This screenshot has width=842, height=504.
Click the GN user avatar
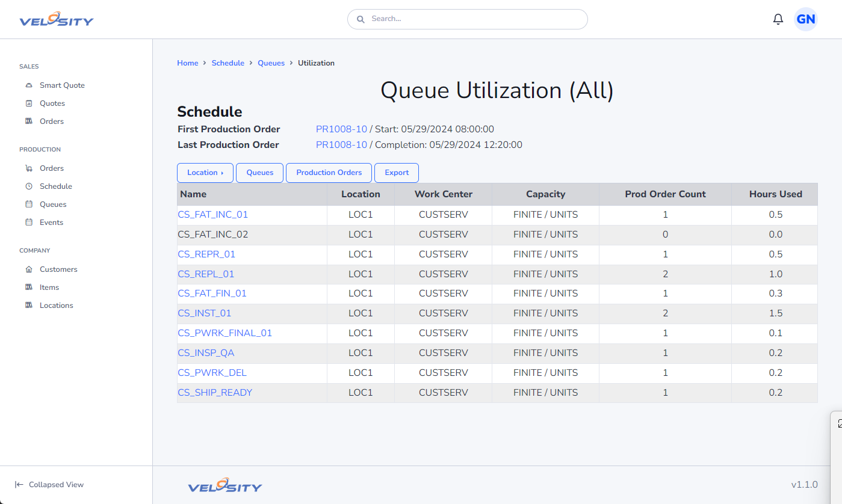805,19
